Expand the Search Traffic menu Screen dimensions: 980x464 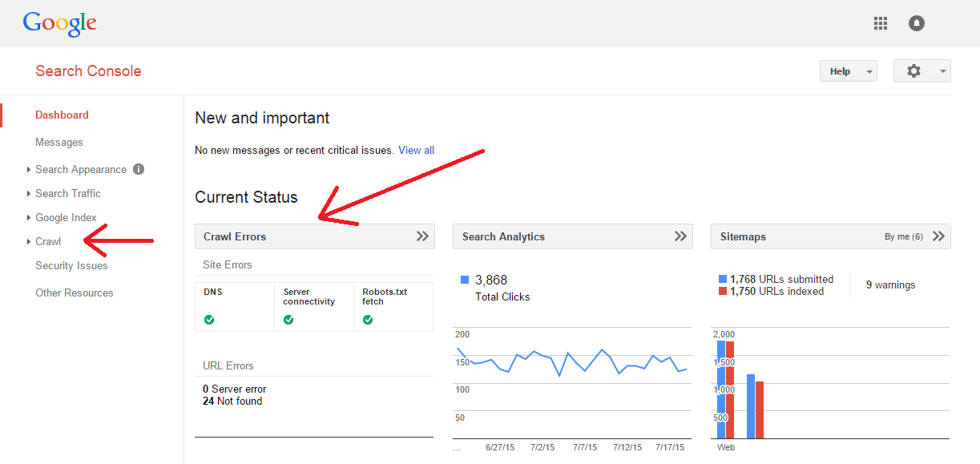pos(67,193)
